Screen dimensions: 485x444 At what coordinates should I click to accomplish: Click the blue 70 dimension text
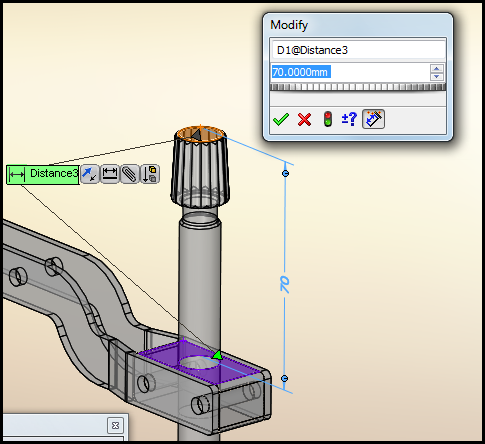tap(285, 284)
